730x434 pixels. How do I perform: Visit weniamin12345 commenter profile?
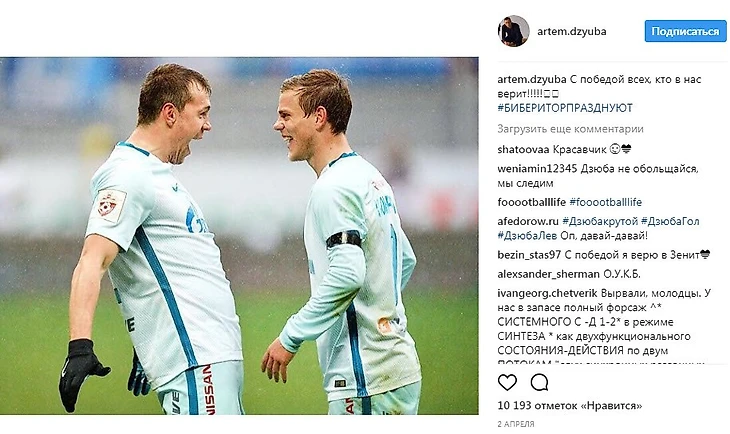(x=537, y=169)
